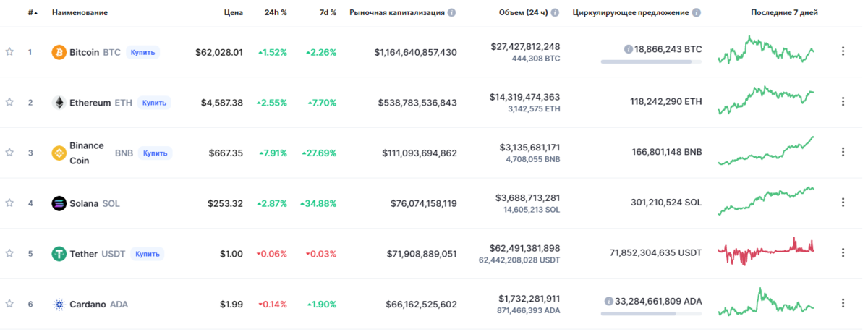This screenshot has width=868, height=332.
Task: Star Ethereum for the watchlist
Action: click(x=9, y=103)
